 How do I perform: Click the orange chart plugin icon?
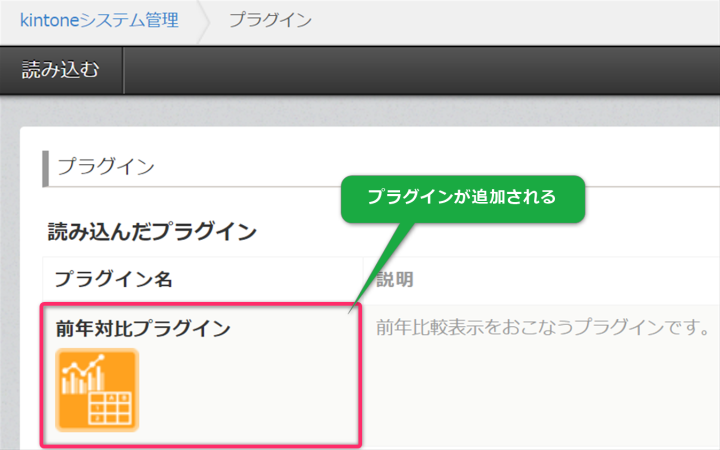coord(97,389)
